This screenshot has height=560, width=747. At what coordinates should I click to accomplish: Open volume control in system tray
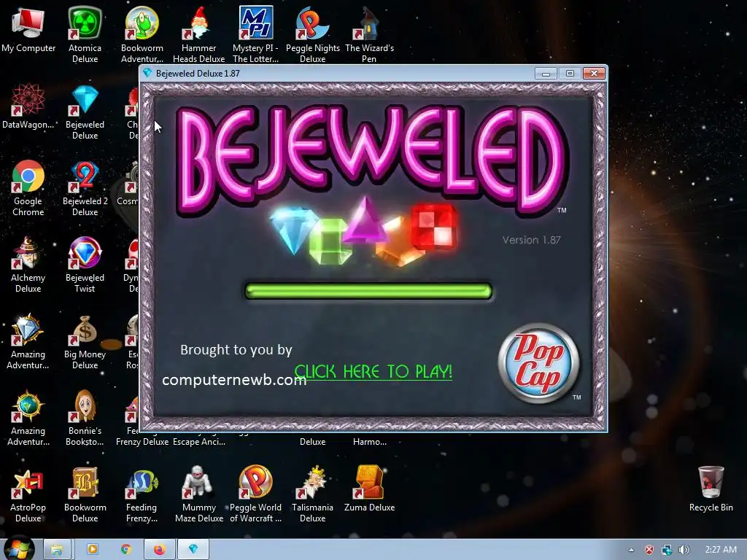[684, 550]
